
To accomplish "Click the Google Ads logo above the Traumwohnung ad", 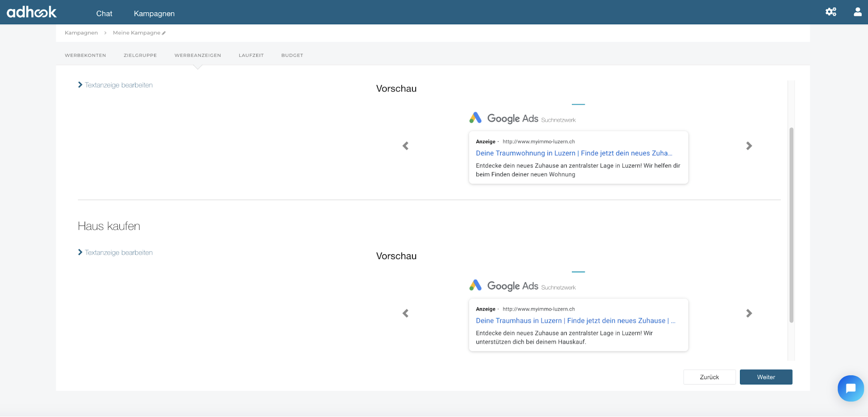I will point(504,118).
